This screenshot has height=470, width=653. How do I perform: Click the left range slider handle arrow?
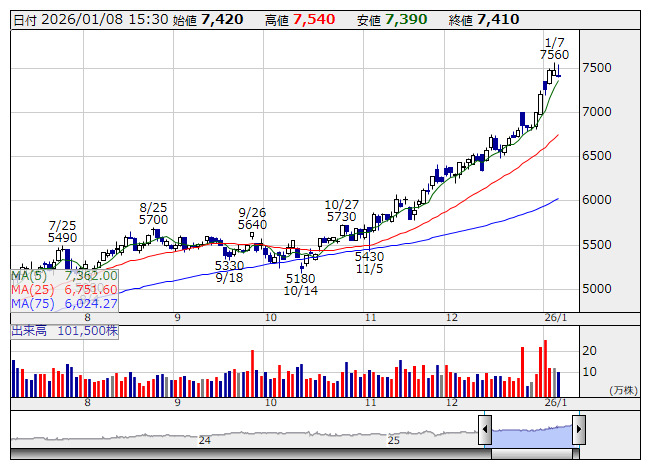pos(485,429)
